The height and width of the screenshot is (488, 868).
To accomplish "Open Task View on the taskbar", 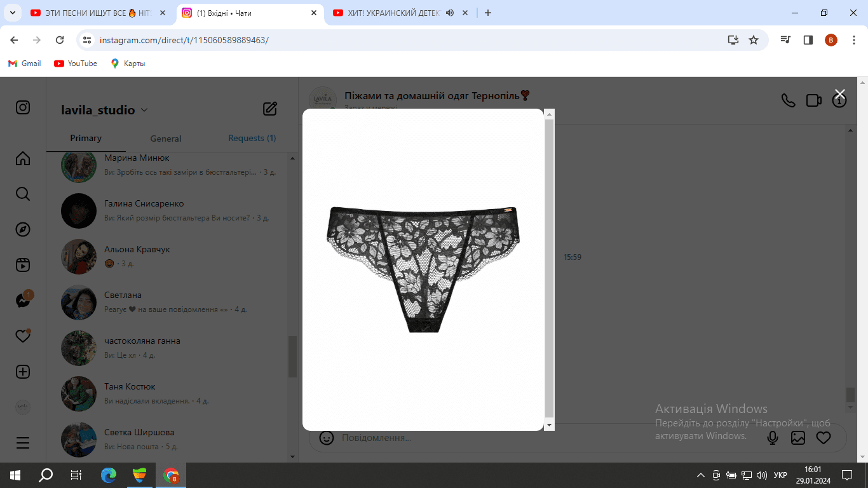I will pos(76,475).
